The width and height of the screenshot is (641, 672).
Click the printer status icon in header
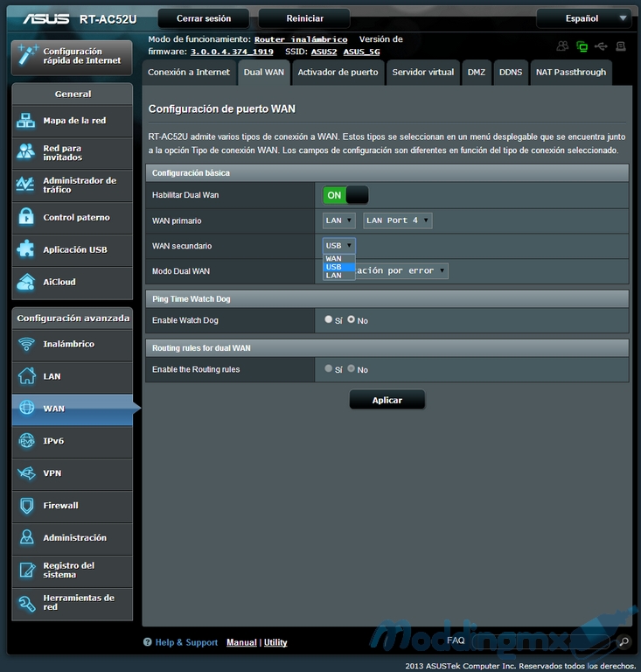click(x=620, y=45)
